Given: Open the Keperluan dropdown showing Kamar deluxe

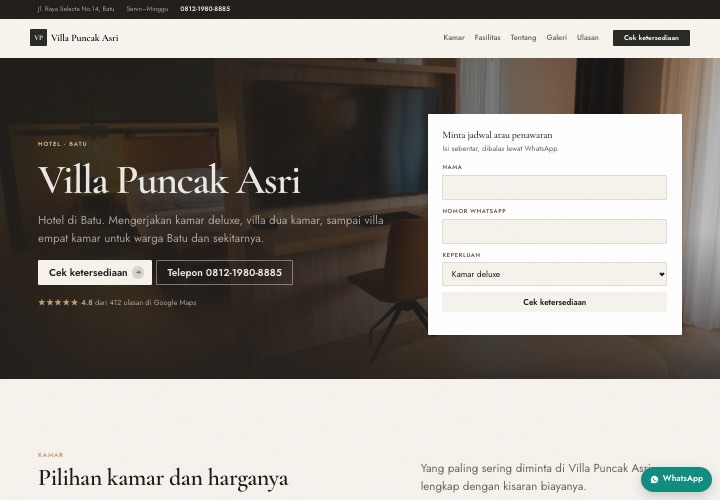Looking at the screenshot, I should click(554, 274).
